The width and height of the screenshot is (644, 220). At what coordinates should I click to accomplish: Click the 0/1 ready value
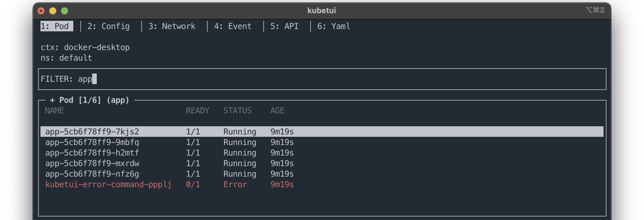tap(193, 184)
